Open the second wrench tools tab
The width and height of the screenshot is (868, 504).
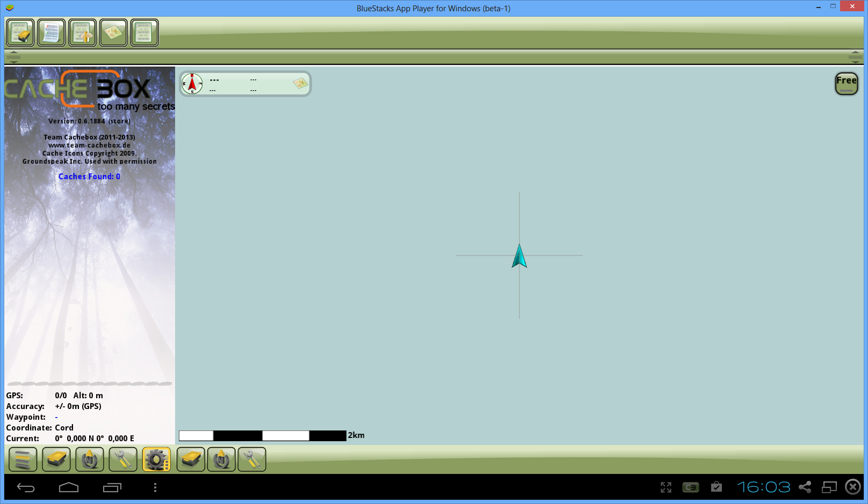252,459
